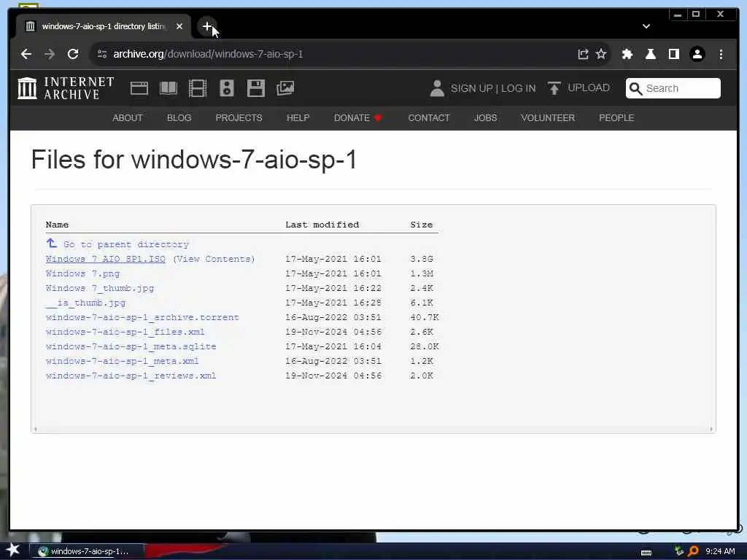
Task: Expand the tab search chevron
Action: (646, 26)
